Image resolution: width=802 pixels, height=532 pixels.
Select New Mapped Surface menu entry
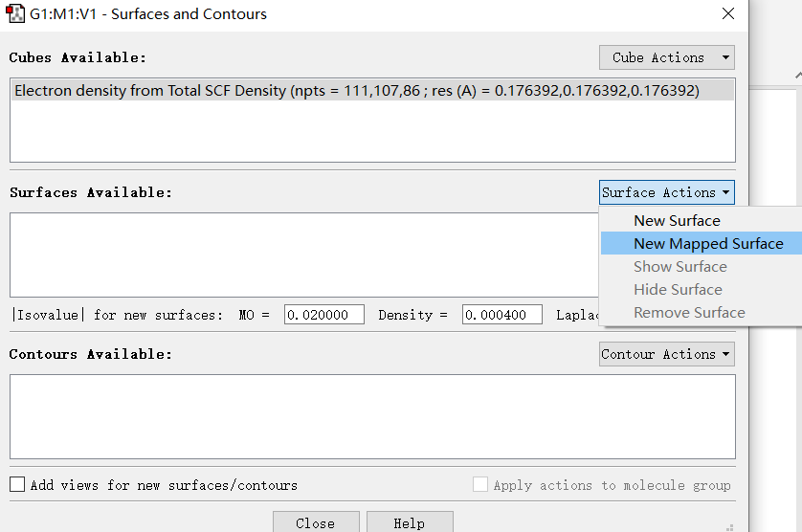[708, 243]
